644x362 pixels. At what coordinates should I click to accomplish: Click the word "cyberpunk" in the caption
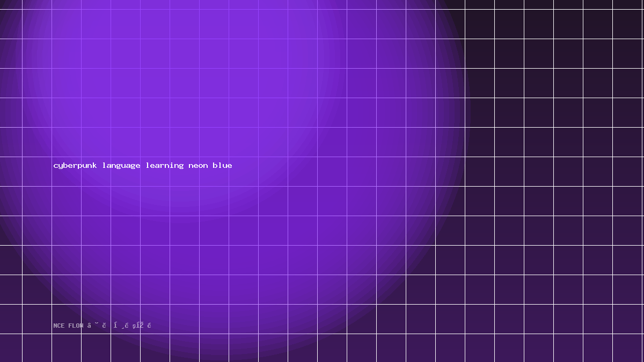coord(75,166)
